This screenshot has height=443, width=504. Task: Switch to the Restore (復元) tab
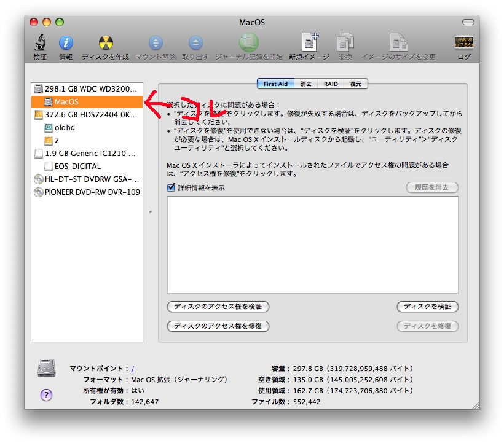(x=355, y=84)
